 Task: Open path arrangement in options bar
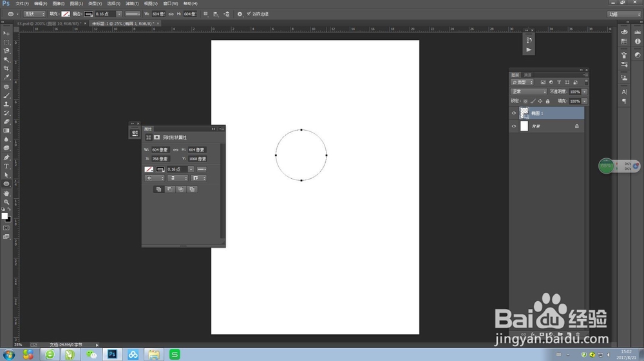pos(226,14)
